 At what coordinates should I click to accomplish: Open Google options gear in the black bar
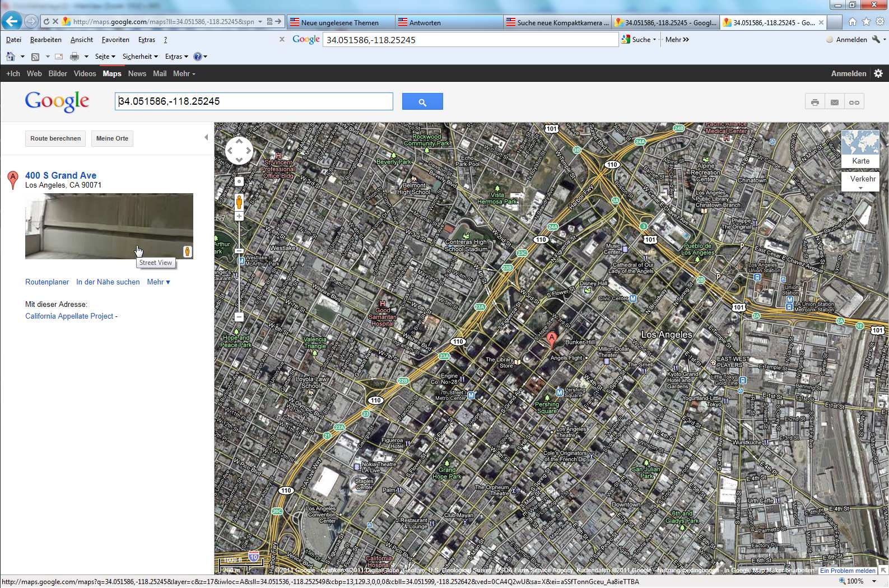point(878,73)
